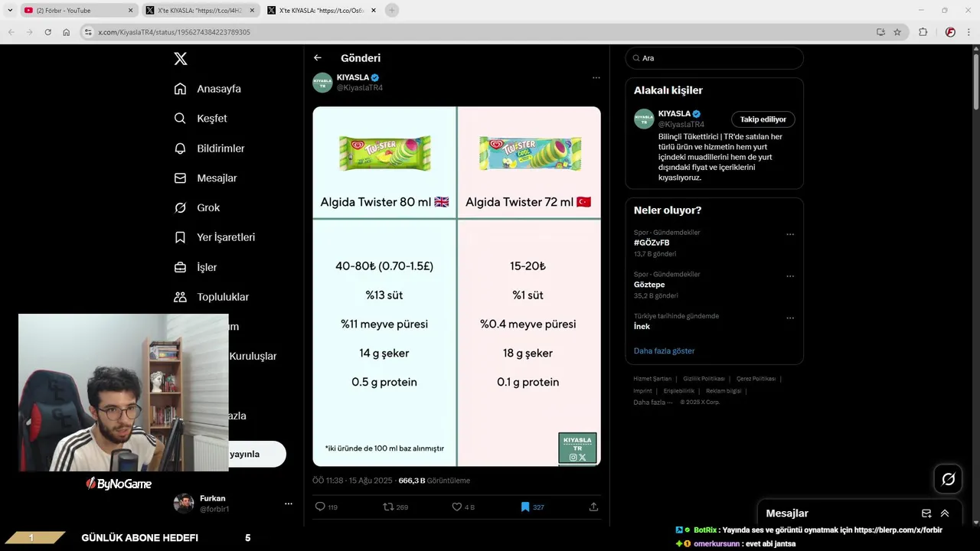The height and width of the screenshot is (551, 980).
Task: Open more options for İnek trend
Action: tap(790, 318)
